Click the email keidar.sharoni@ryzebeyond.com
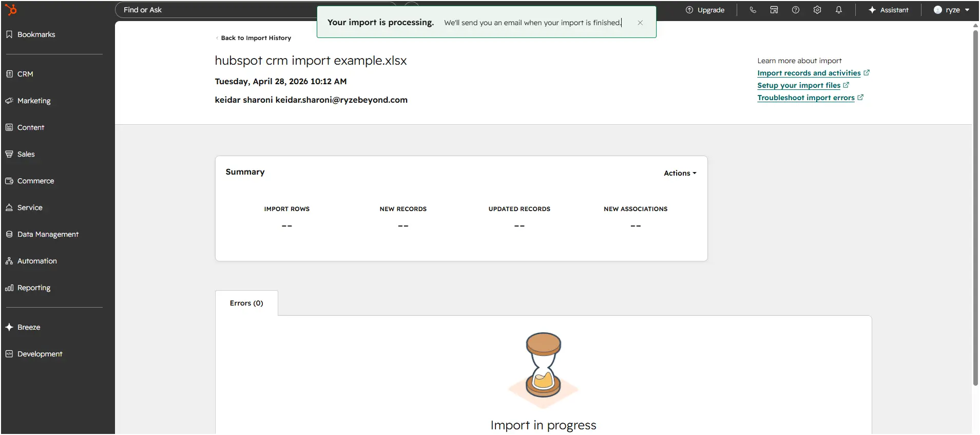Screen dimensions: 980x435 pos(341,100)
